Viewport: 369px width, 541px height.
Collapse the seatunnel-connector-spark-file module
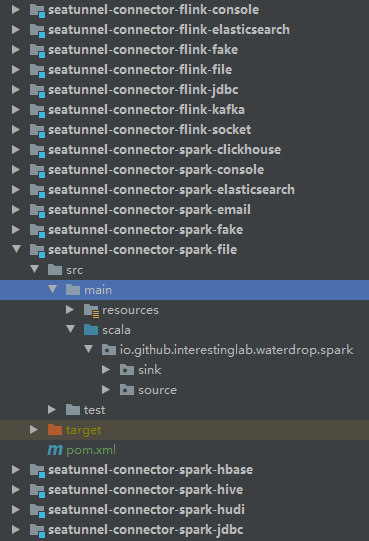16,249
